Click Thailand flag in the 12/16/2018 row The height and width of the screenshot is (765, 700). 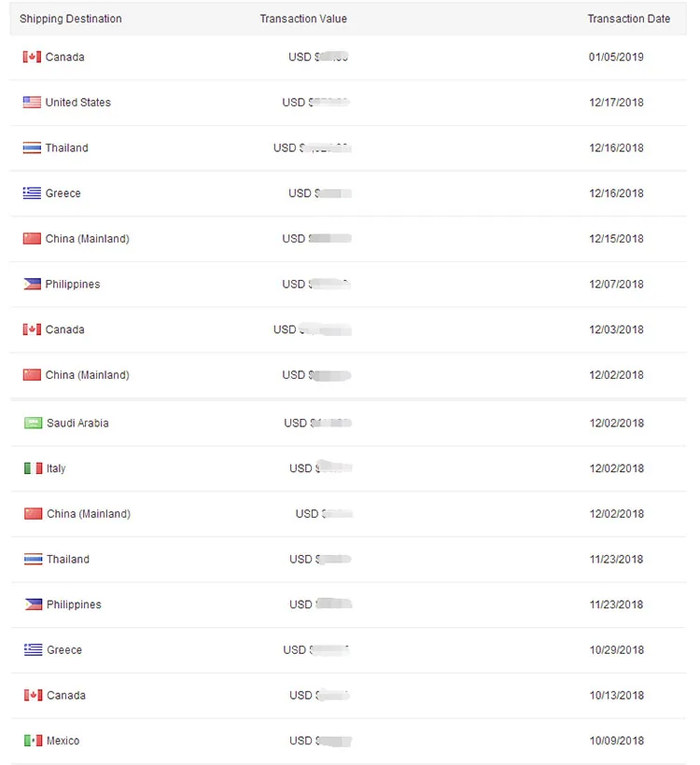32,148
